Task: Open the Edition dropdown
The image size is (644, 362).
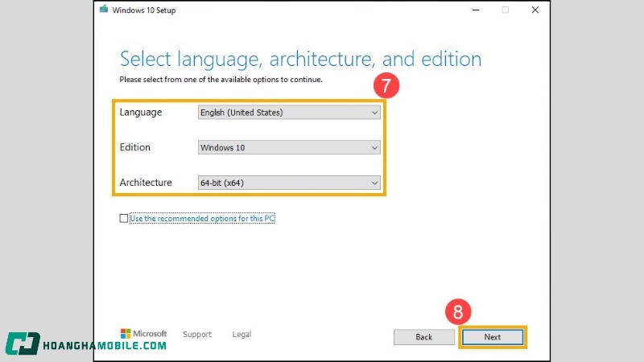Action: [289, 147]
